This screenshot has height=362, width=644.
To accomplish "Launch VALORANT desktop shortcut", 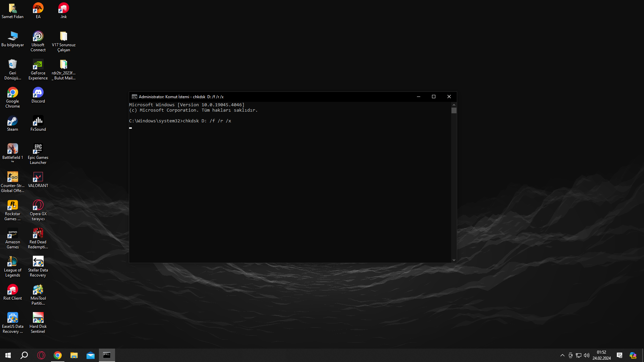I will pyautogui.click(x=38, y=180).
